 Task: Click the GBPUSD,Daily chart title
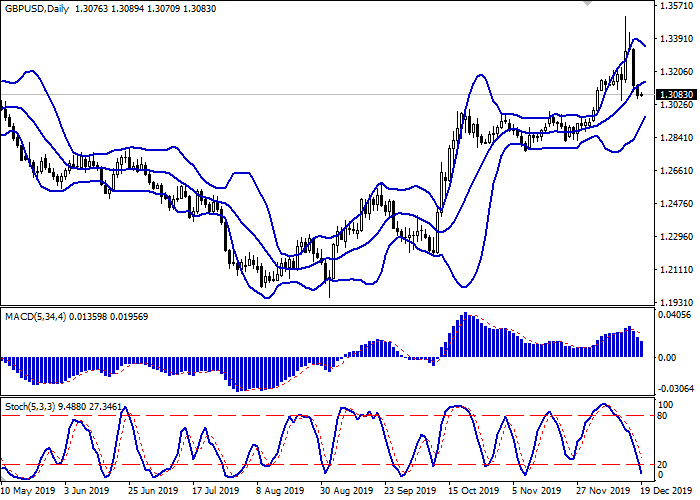point(39,9)
